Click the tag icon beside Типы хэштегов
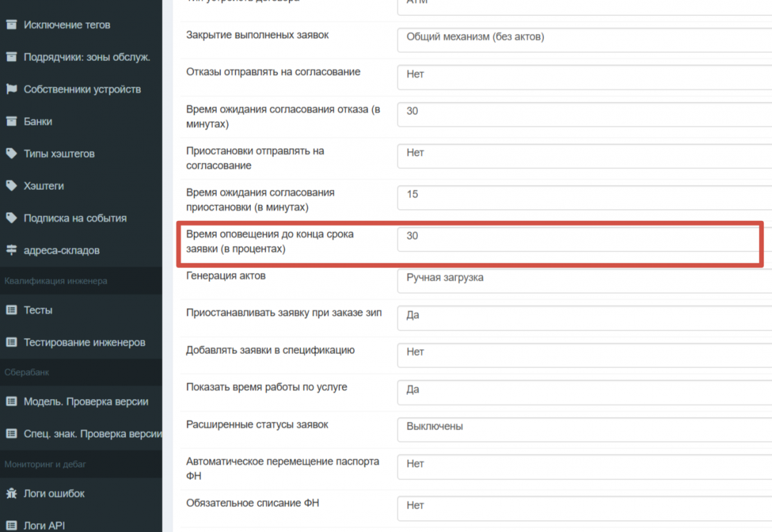 11,154
